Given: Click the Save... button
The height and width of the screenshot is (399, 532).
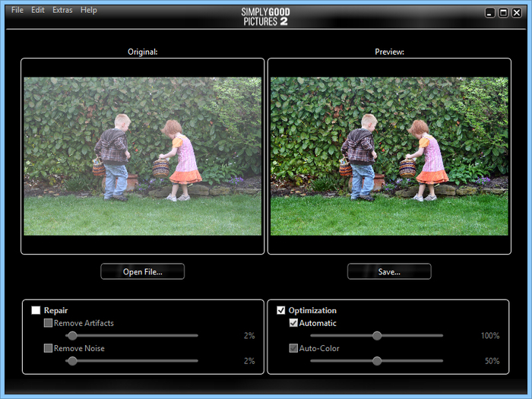Looking at the screenshot, I should click(389, 271).
